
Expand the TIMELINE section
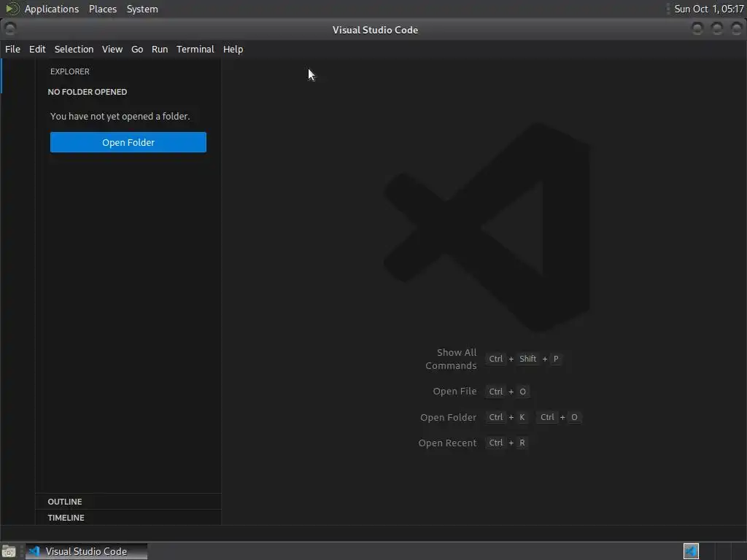pos(128,518)
